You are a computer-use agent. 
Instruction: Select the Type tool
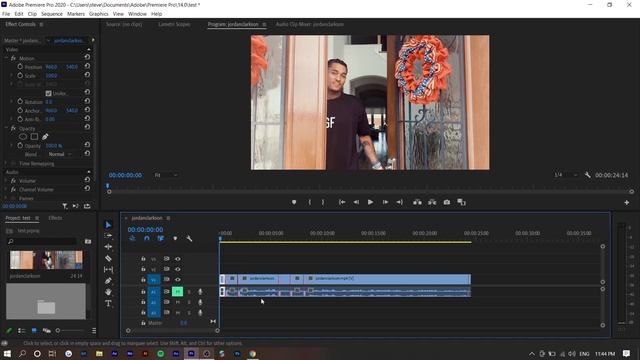pos(108,303)
